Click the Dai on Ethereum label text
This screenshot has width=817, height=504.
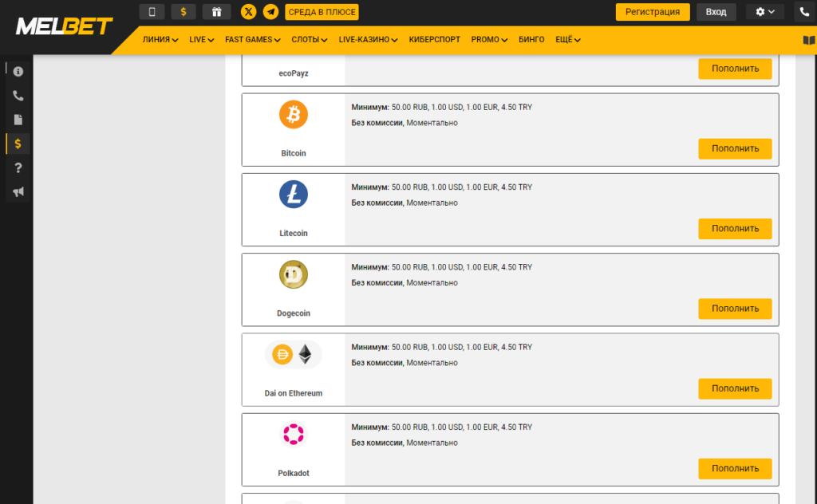tap(294, 393)
